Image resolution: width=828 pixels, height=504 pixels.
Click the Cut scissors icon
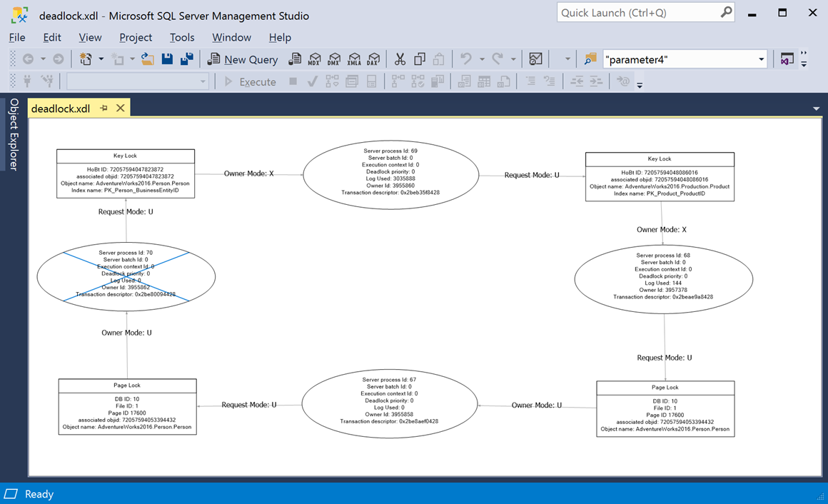(x=400, y=59)
